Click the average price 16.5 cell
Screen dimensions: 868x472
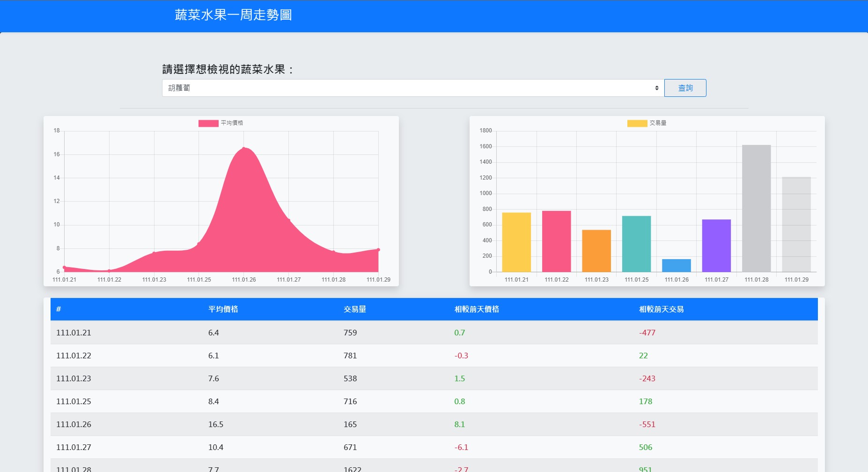216,424
